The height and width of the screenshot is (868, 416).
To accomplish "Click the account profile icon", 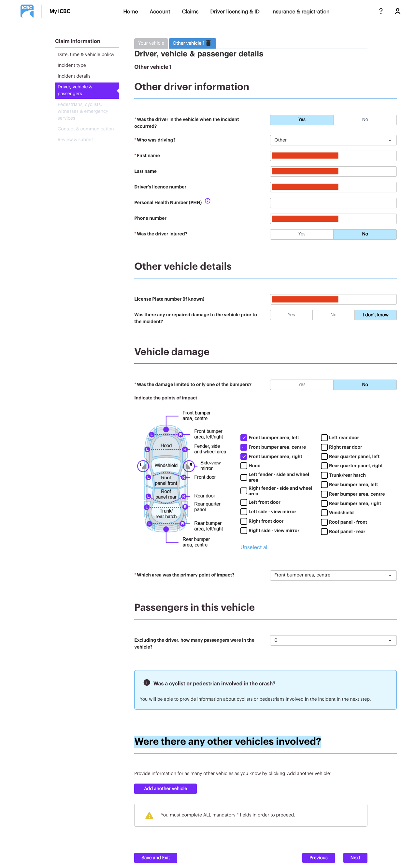I will tap(397, 11).
